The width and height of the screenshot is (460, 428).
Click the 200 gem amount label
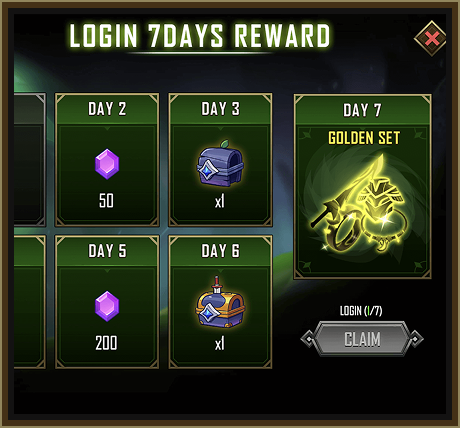coord(106,343)
